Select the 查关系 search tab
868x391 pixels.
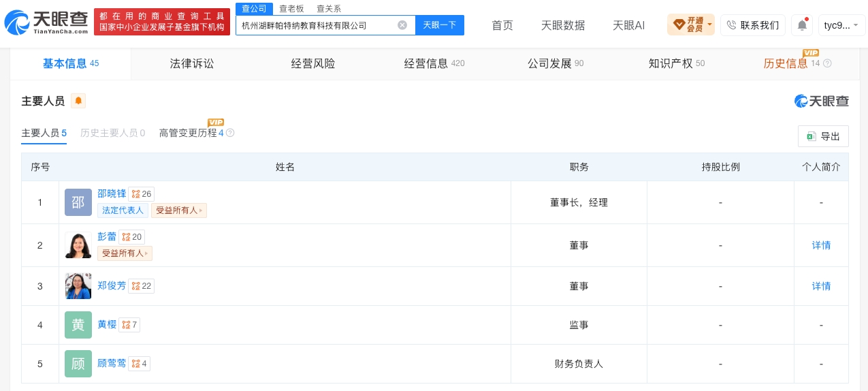point(329,9)
